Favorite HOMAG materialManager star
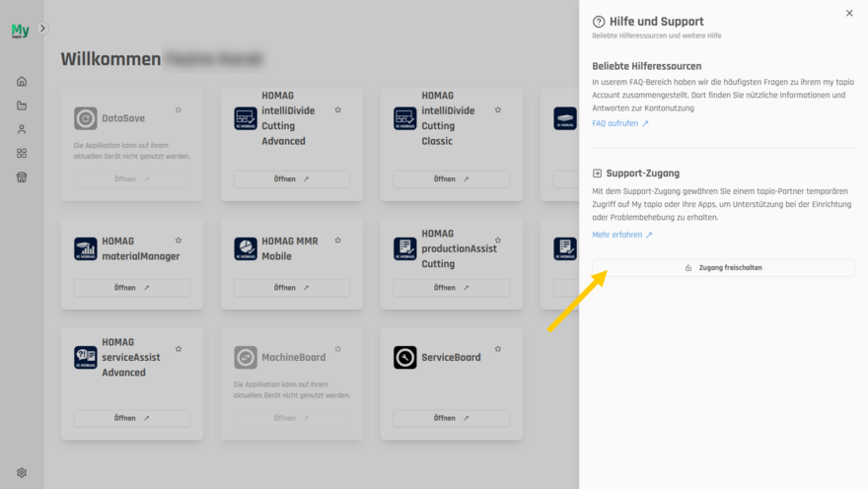 click(179, 241)
